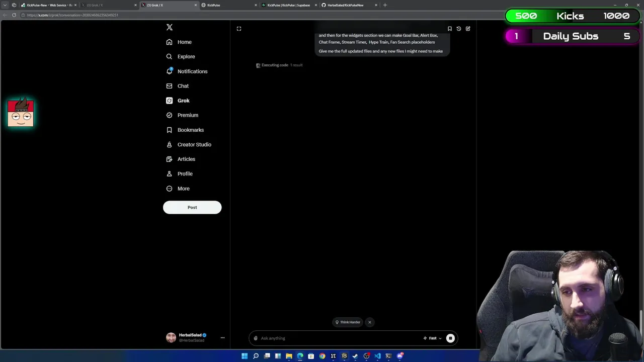This screenshot has height=362, width=644.
Task: Stop the Grok response generation
Action: click(450, 338)
